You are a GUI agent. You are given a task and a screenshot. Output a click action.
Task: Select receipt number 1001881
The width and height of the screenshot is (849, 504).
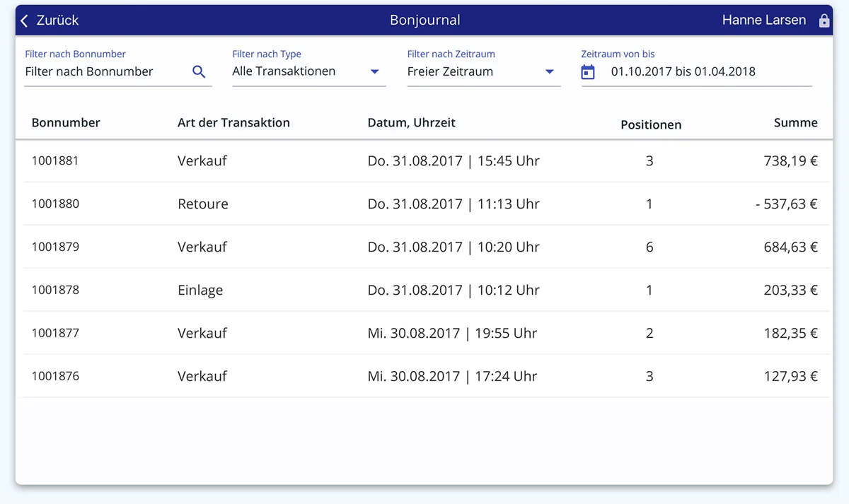click(x=55, y=160)
